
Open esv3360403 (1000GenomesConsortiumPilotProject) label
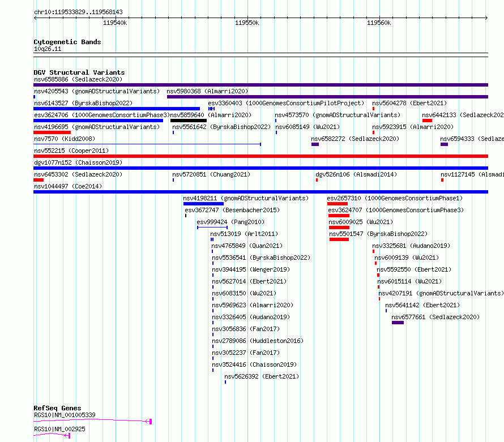coord(286,103)
